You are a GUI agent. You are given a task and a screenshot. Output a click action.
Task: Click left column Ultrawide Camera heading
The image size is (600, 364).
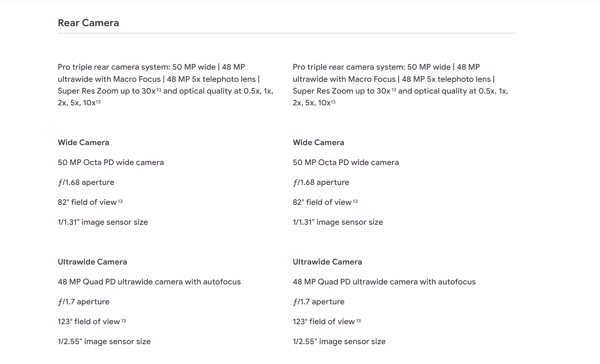point(93,262)
